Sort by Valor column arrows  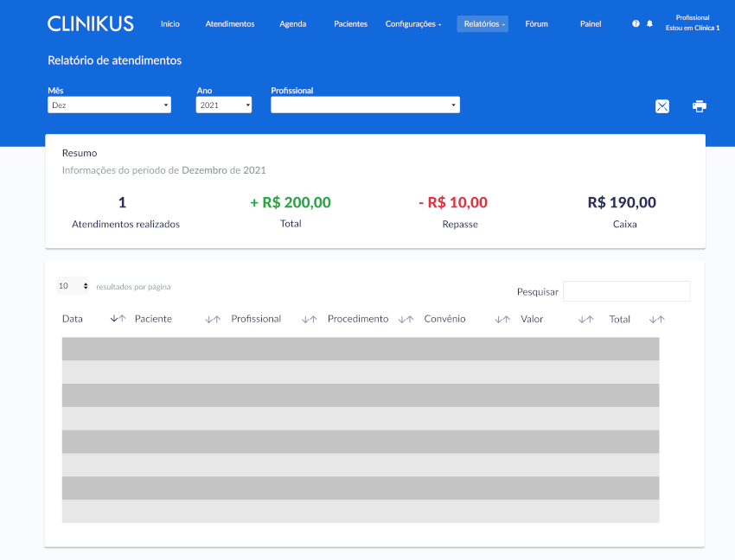tap(586, 319)
